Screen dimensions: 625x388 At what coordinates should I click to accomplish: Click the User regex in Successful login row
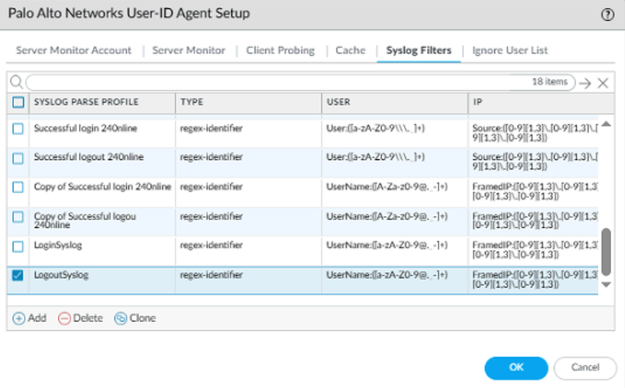click(375, 128)
